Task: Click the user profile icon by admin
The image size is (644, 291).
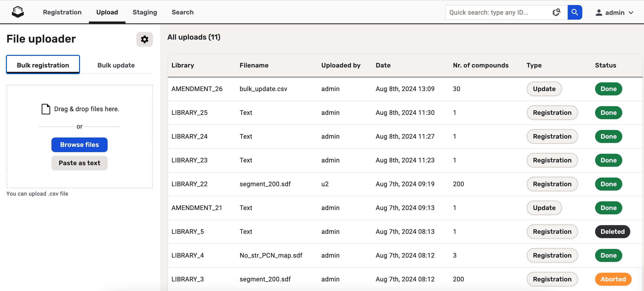Action: click(x=599, y=13)
